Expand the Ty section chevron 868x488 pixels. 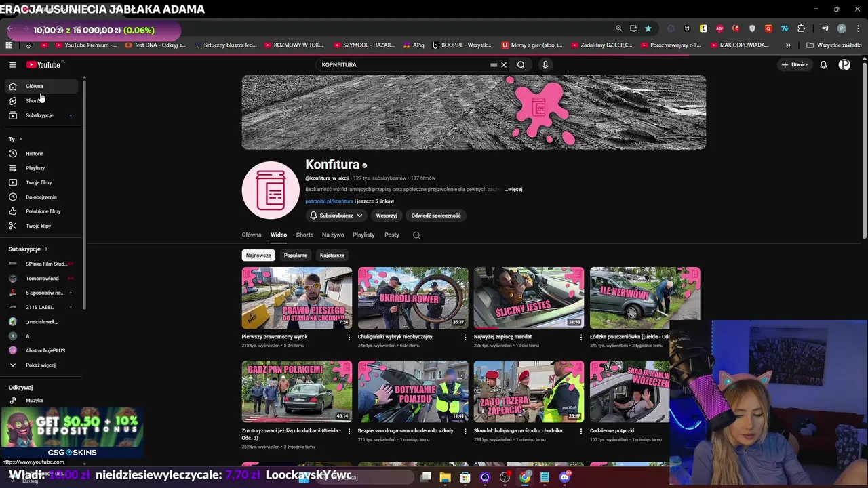(20, 139)
